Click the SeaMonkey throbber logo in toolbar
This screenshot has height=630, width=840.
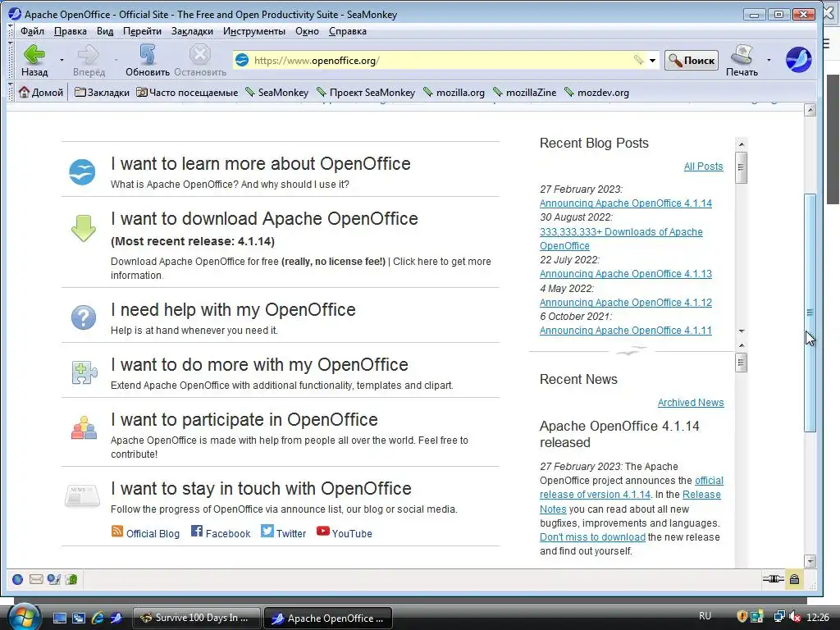(799, 59)
